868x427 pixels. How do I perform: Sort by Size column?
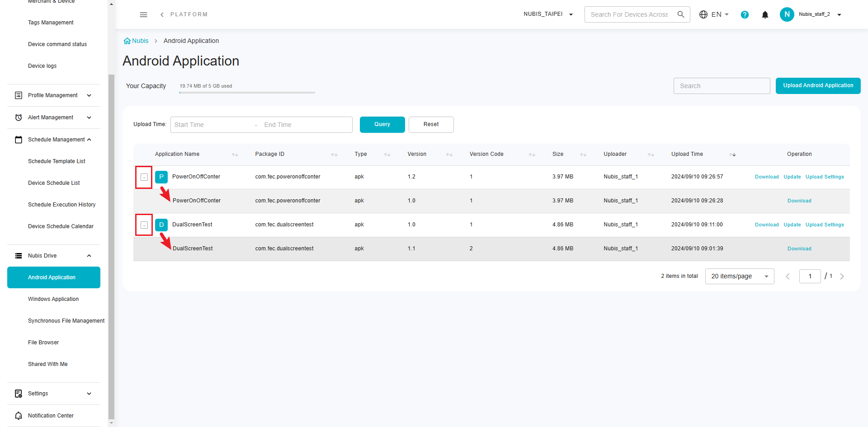(x=583, y=155)
